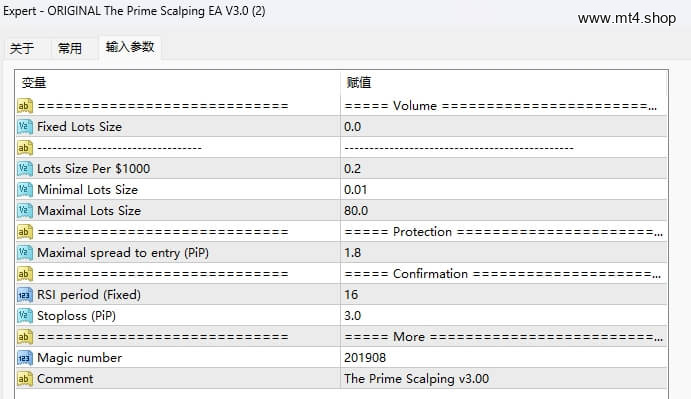Select the Maximal spread to entry (PiP) label

coord(123,253)
